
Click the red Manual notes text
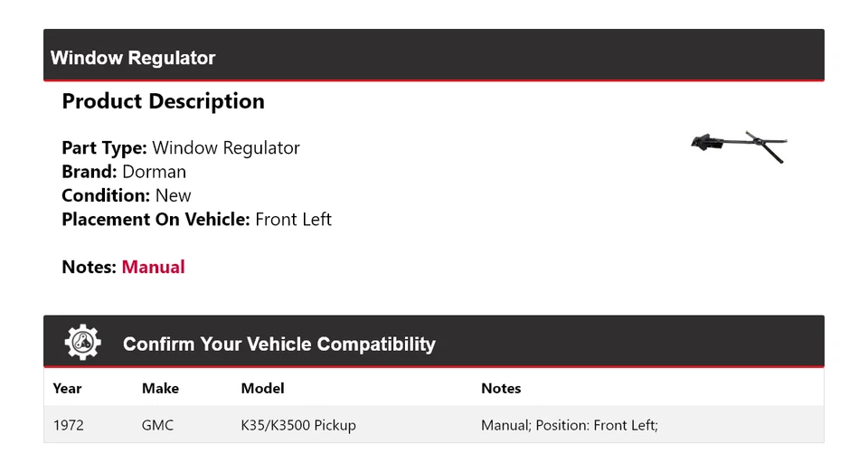point(153,267)
